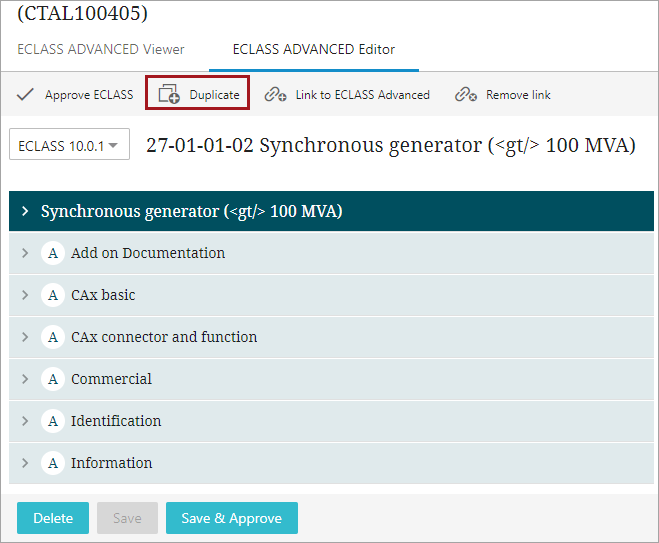Expand the CAx connector and function row
The height and width of the screenshot is (543, 659).
(x=331, y=337)
